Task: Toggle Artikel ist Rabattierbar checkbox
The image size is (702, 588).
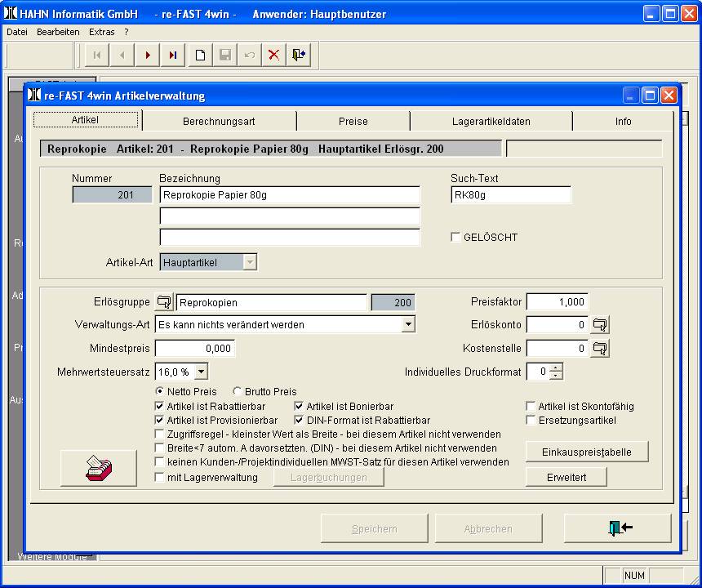Action: tap(159, 406)
